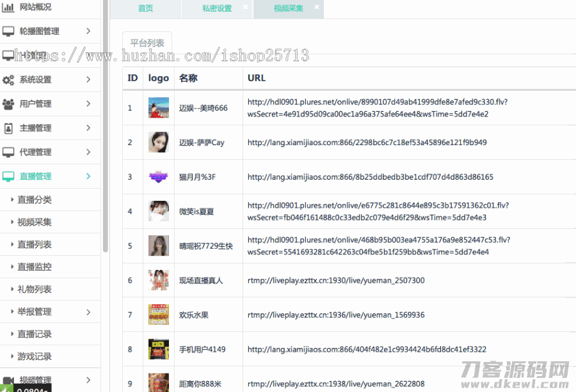Open 直播列表 in the sidebar
The image size is (576, 392).
point(35,244)
